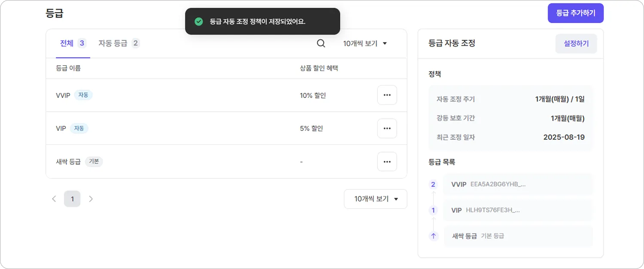644x269 pixels.
Task: Switch to the 자동 등급 tab
Action: click(x=118, y=43)
